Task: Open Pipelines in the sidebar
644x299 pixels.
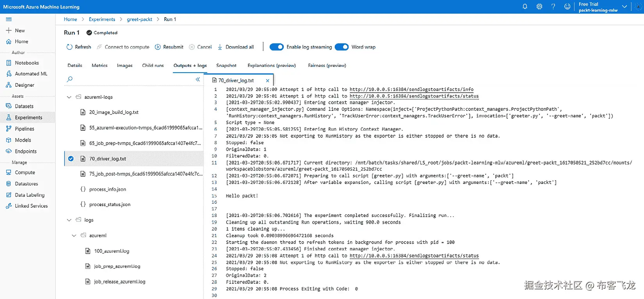Action: pos(20,129)
